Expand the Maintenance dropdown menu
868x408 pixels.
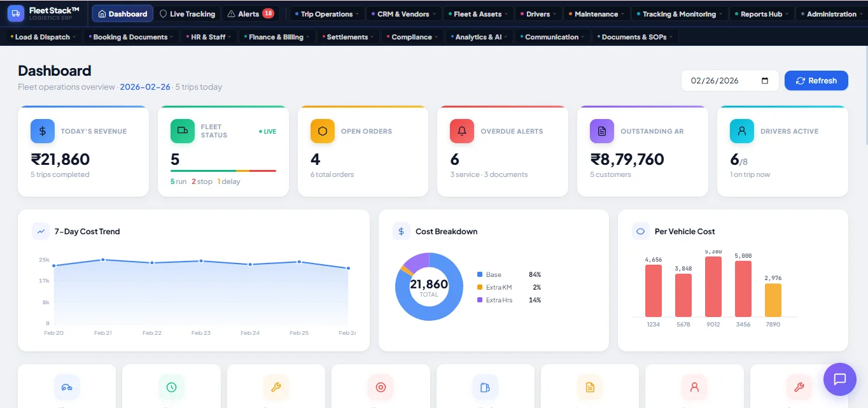pyautogui.click(x=596, y=14)
